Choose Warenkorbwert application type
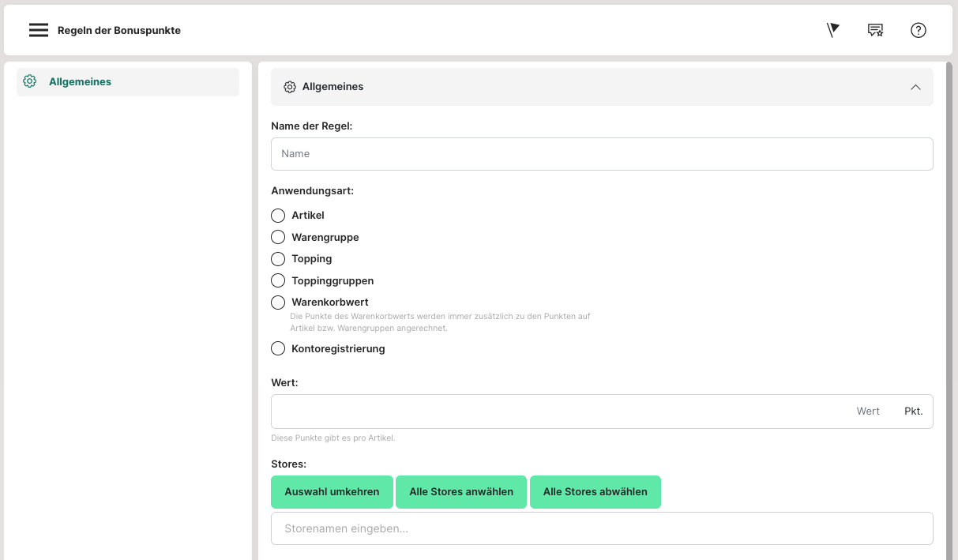The image size is (958, 560). pos(278,303)
